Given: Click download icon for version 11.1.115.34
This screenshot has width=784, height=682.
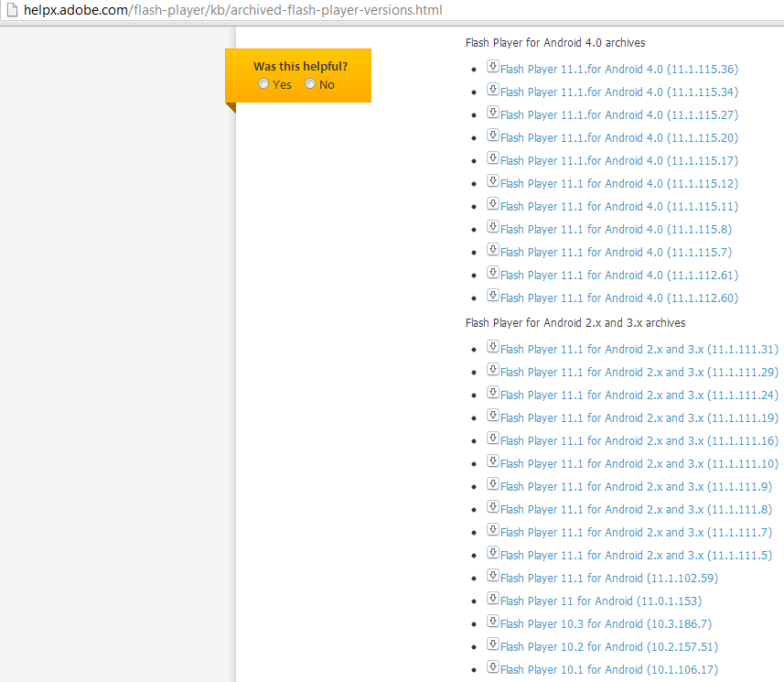Looking at the screenshot, I should [x=493, y=89].
